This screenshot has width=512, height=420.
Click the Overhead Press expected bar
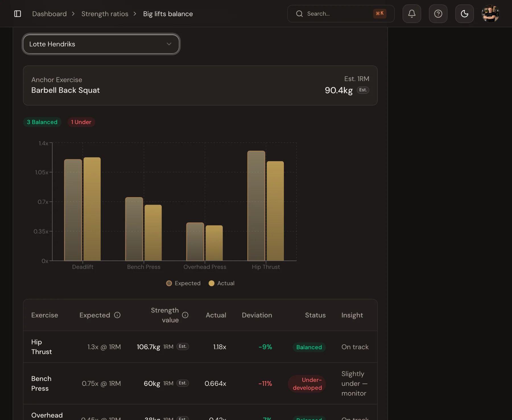point(195,242)
